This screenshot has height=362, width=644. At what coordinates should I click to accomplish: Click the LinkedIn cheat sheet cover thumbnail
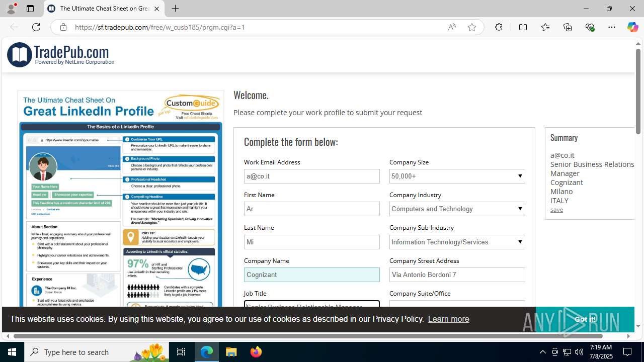(121, 199)
